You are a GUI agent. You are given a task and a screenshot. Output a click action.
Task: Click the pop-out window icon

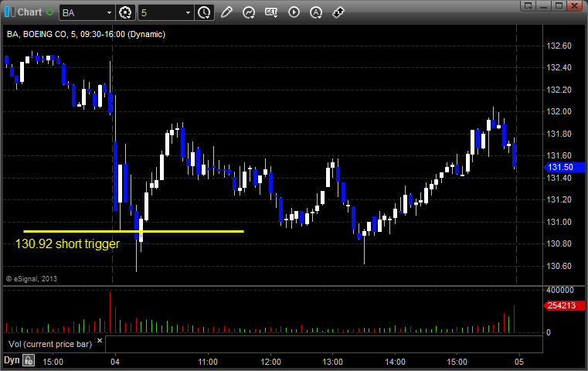click(529, 6)
